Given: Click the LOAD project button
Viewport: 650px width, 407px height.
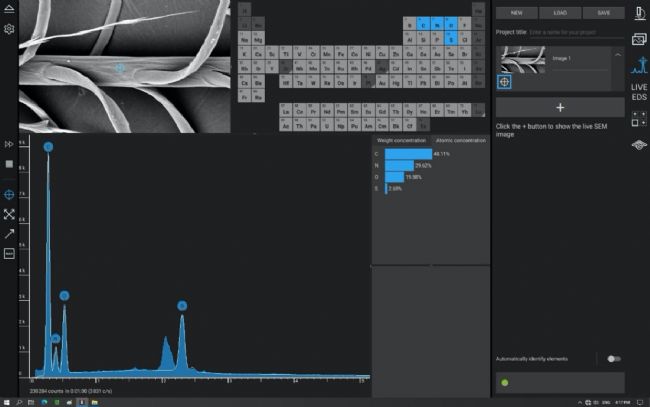Looking at the screenshot, I should pyautogui.click(x=560, y=13).
